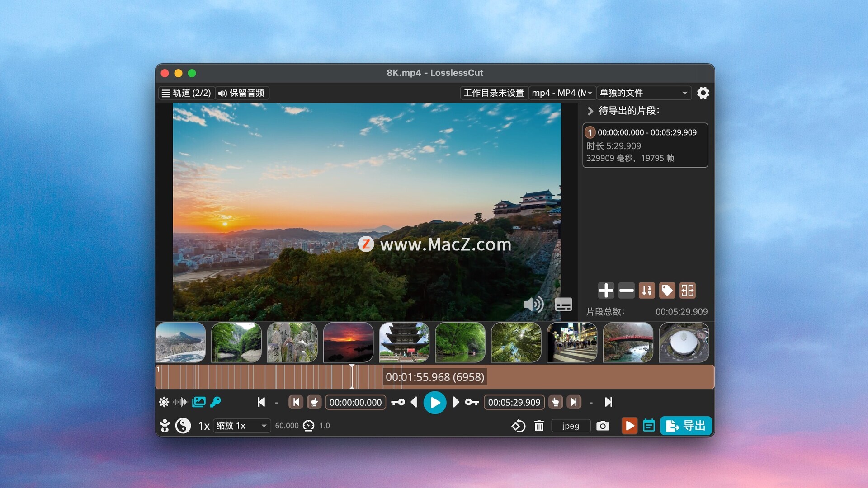Click the rotation preview icon
Image resolution: width=868 pixels, height=488 pixels.
[x=518, y=426]
